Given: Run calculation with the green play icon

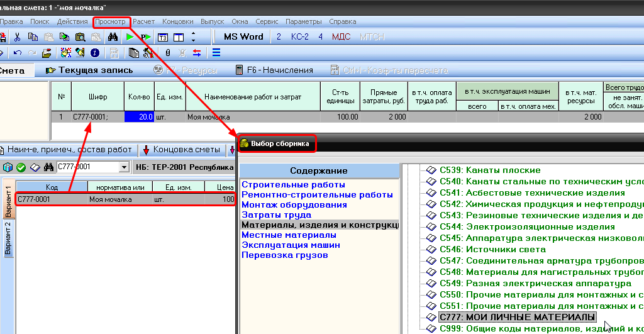Looking at the screenshot, I should pyautogui.click(x=130, y=37).
